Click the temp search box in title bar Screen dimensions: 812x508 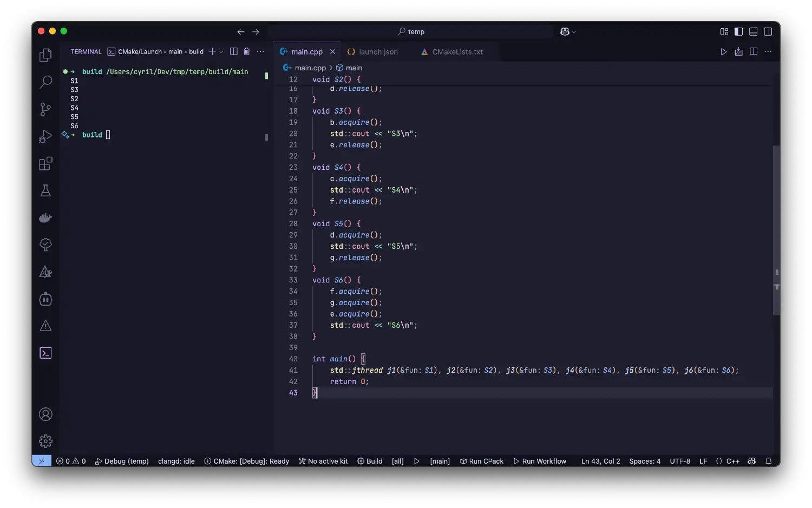pyautogui.click(x=411, y=32)
